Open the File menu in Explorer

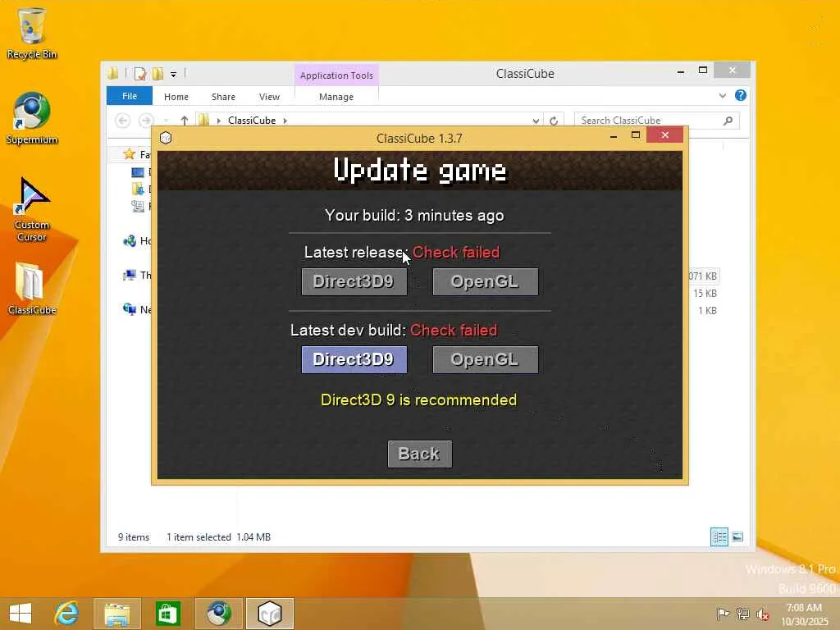[130, 97]
